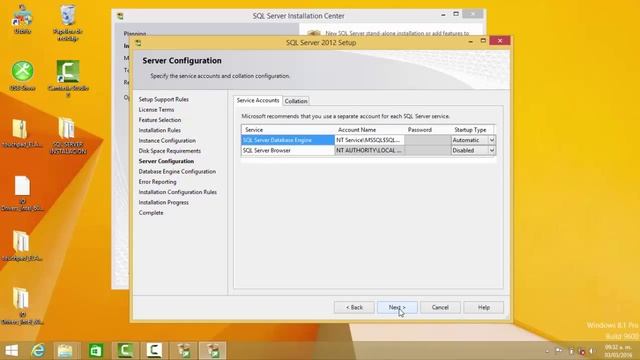The height and width of the screenshot is (360, 640).
Task: Open the Recycle Bin desktop icon
Action: tap(68, 22)
